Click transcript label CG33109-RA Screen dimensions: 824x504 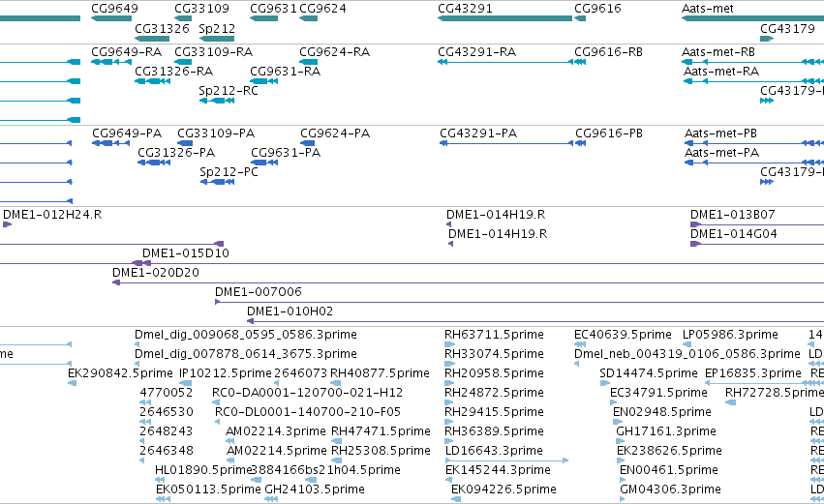pos(213,52)
